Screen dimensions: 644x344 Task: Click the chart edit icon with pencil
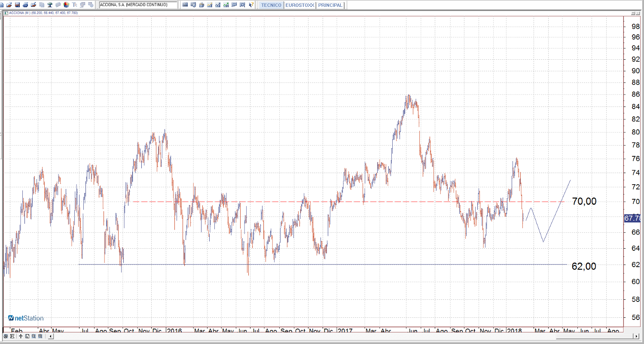(34, 5)
